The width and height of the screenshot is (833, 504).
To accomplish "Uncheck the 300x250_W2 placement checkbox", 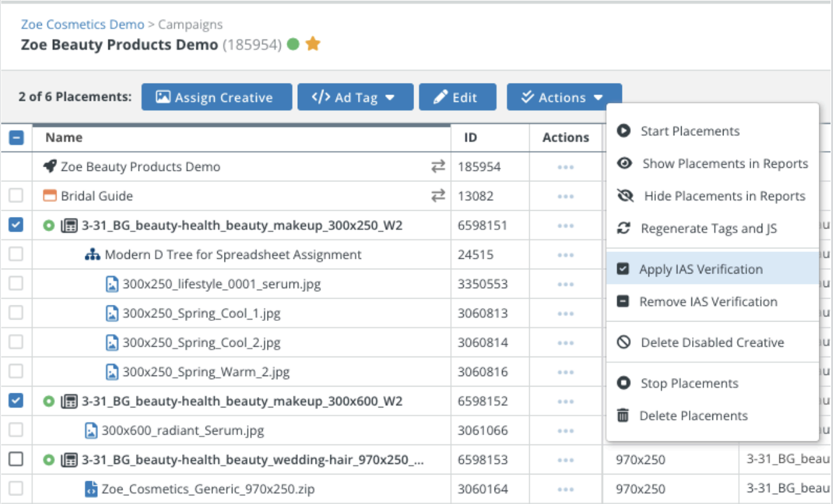I will pyautogui.click(x=16, y=226).
